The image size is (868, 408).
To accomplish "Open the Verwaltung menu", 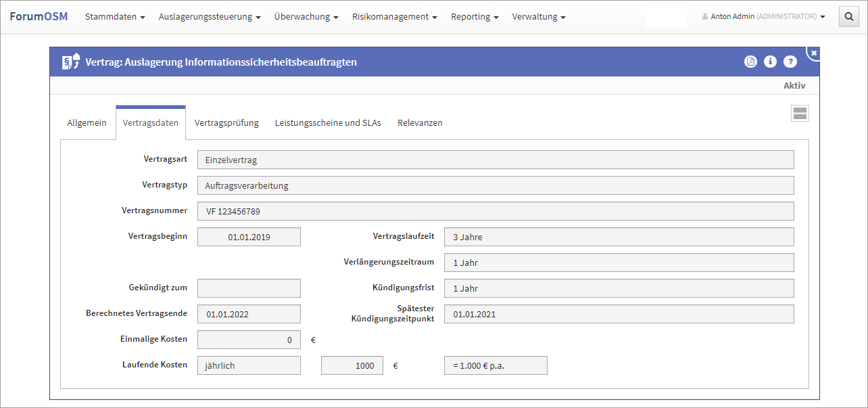I will tap(539, 17).
